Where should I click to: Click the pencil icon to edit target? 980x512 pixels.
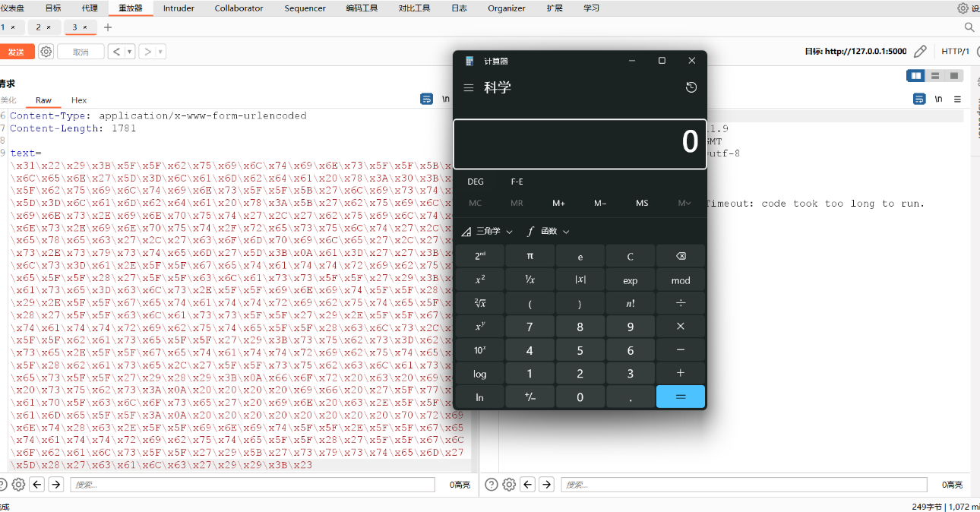tap(920, 52)
